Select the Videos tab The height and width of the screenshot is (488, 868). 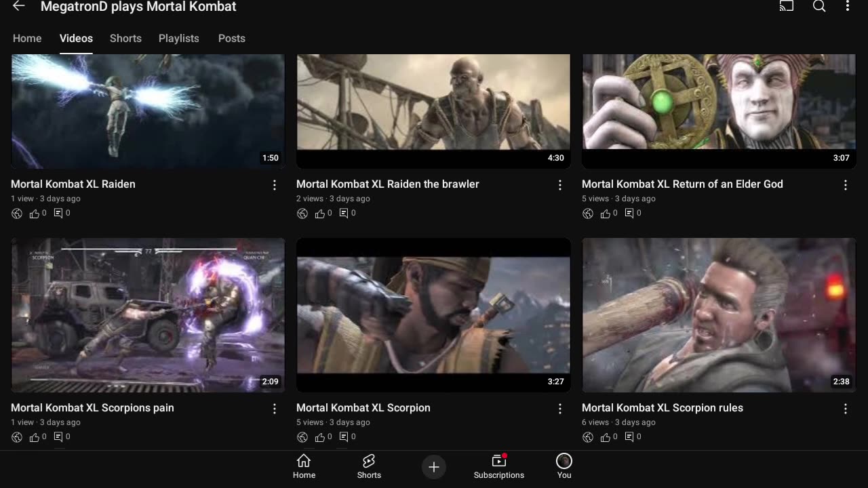(x=76, y=39)
